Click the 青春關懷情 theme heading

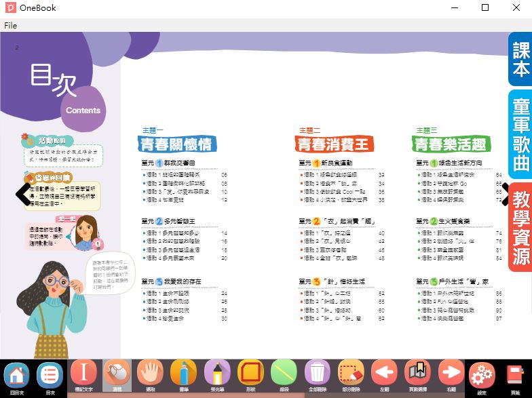178,144
